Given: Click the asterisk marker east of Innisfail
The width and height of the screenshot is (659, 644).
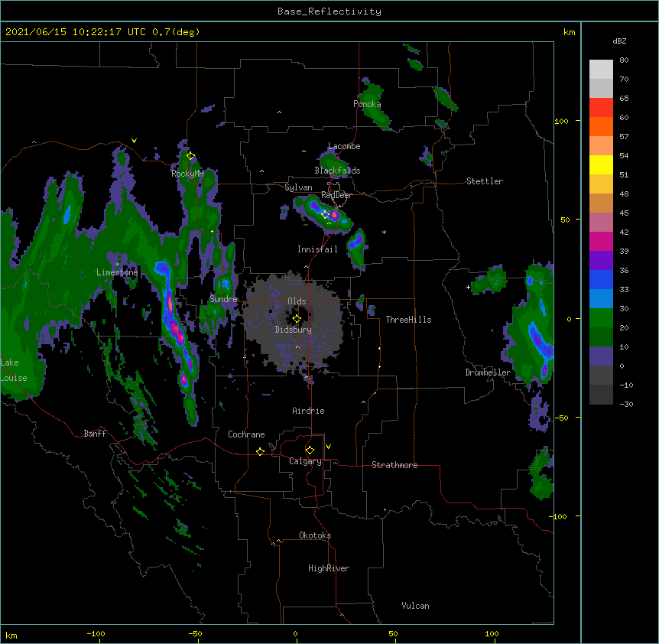Looking at the screenshot, I should 384,232.
